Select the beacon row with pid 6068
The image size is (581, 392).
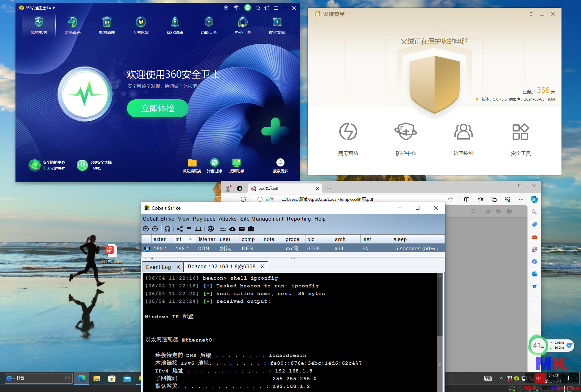coord(293,248)
